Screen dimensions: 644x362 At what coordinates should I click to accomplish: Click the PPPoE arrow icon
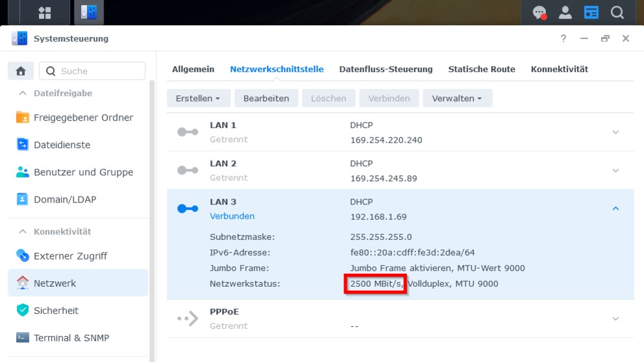click(188, 319)
